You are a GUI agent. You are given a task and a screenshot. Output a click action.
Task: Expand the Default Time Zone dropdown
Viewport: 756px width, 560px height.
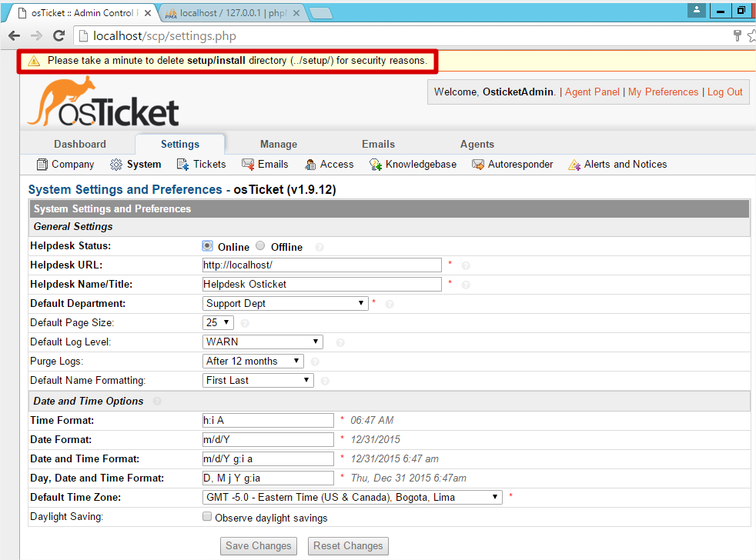point(353,497)
